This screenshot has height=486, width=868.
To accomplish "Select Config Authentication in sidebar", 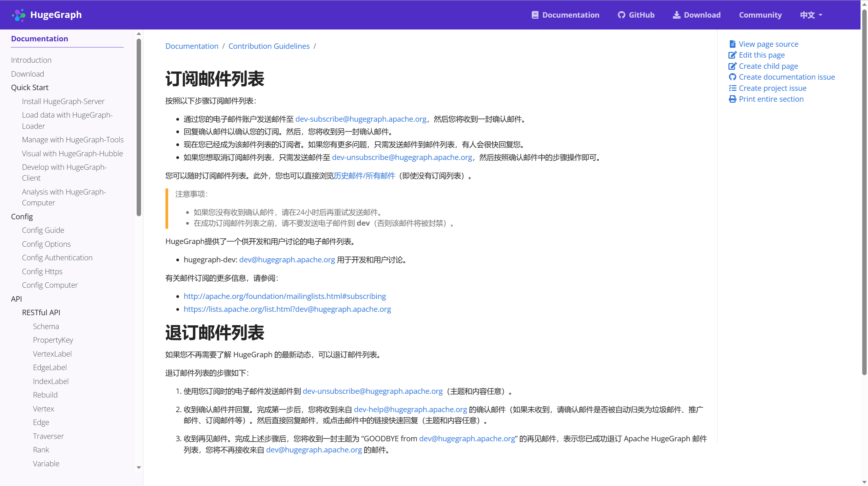I will tap(57, 258).
